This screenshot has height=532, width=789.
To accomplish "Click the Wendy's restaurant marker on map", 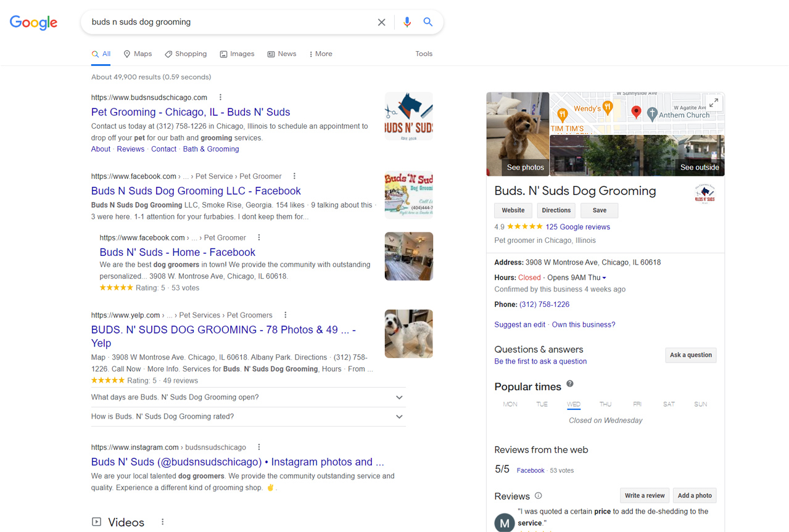I will click(x=608, y=108).
